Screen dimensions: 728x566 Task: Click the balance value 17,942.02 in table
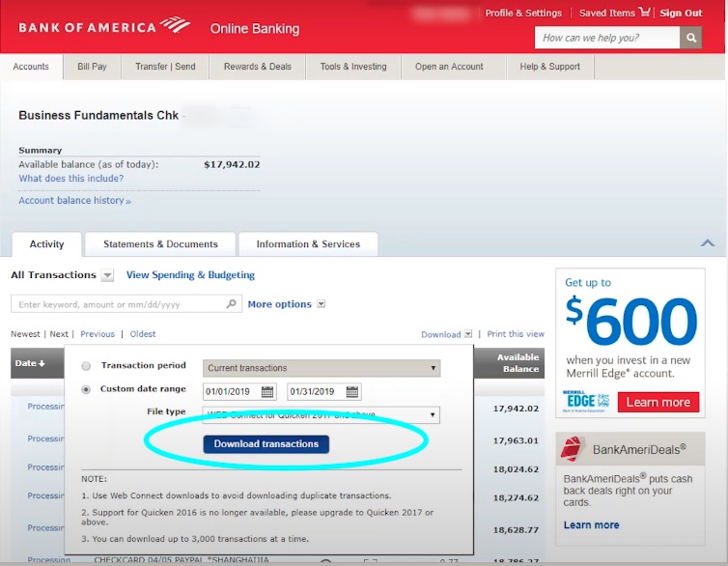coord(516,409)
